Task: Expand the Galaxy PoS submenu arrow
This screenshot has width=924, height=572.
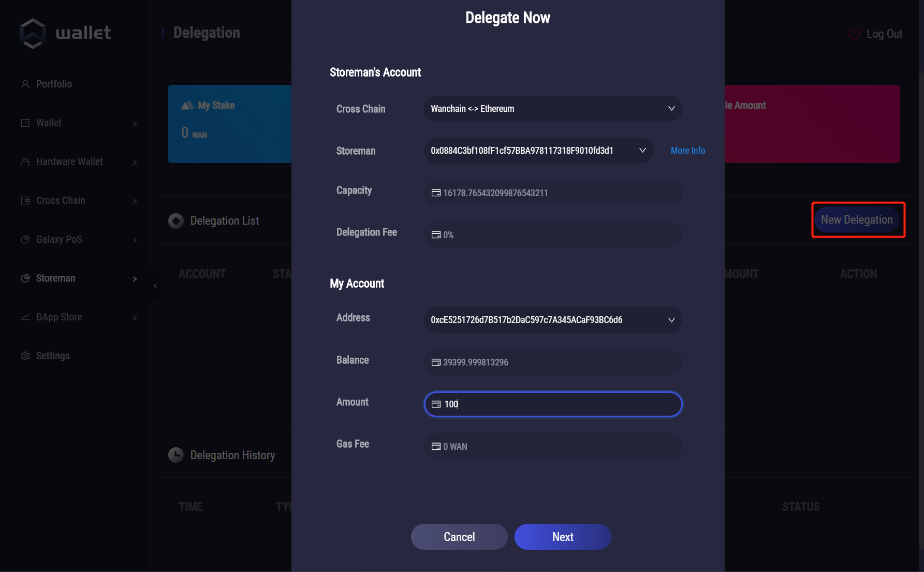Action: coord(135,240)
